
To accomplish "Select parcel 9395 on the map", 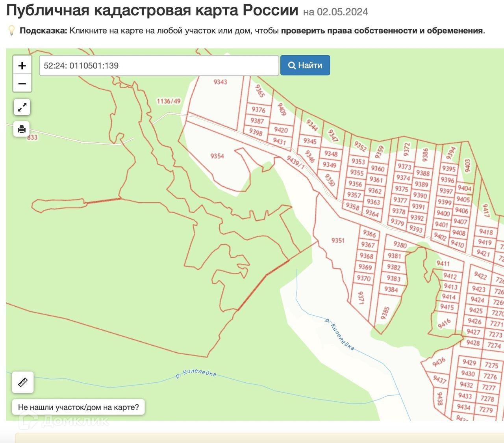I will point(448,169).
